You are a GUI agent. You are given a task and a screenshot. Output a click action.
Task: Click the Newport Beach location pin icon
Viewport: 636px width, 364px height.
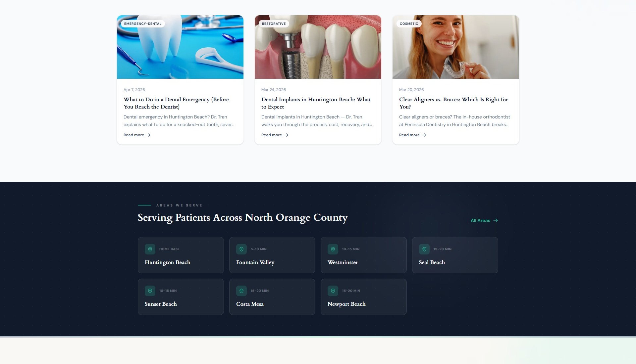(333, 291)
